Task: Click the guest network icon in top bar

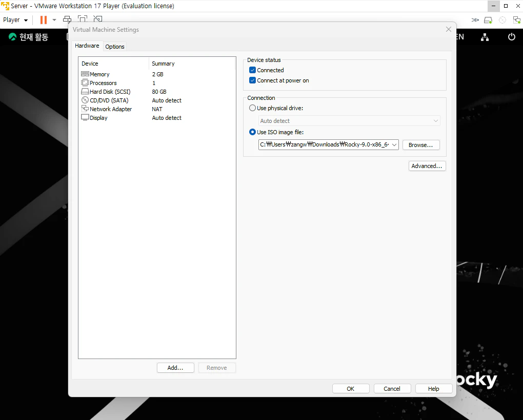Action: [x=485, y=37]
